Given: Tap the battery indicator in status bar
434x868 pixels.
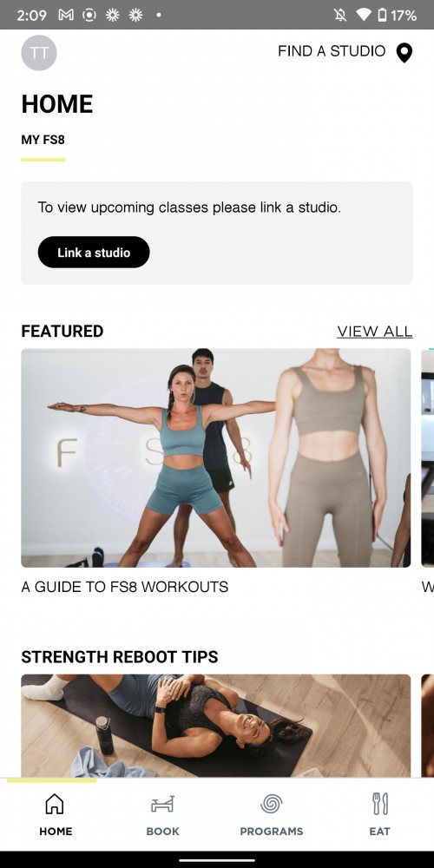Looking at the screenshot, I should (381, 15).
